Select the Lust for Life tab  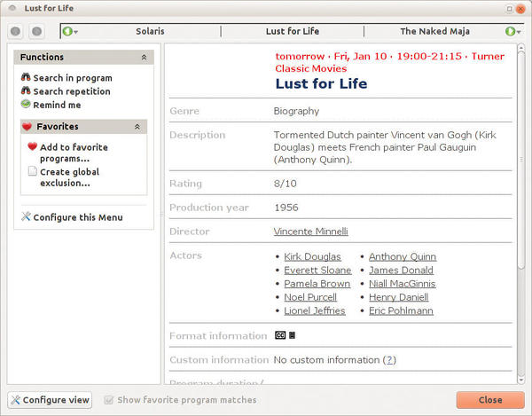click(x=293, y=32)
